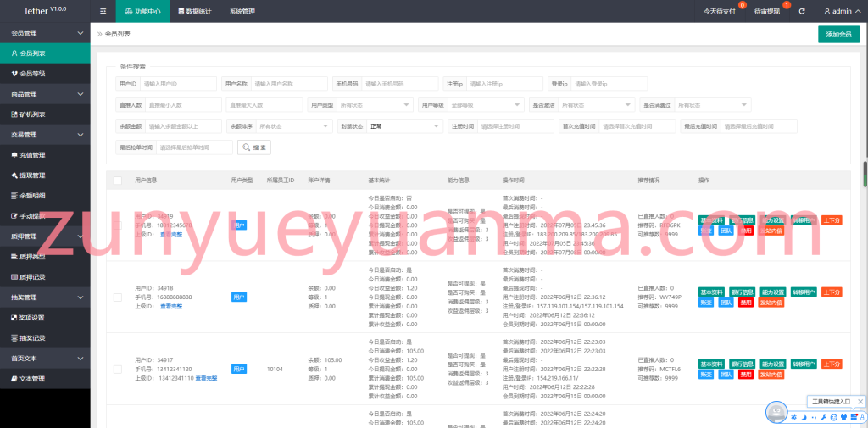Screen dimensions: 868x428
Task: Click the moon icon in IME bar
Action: 804,417
